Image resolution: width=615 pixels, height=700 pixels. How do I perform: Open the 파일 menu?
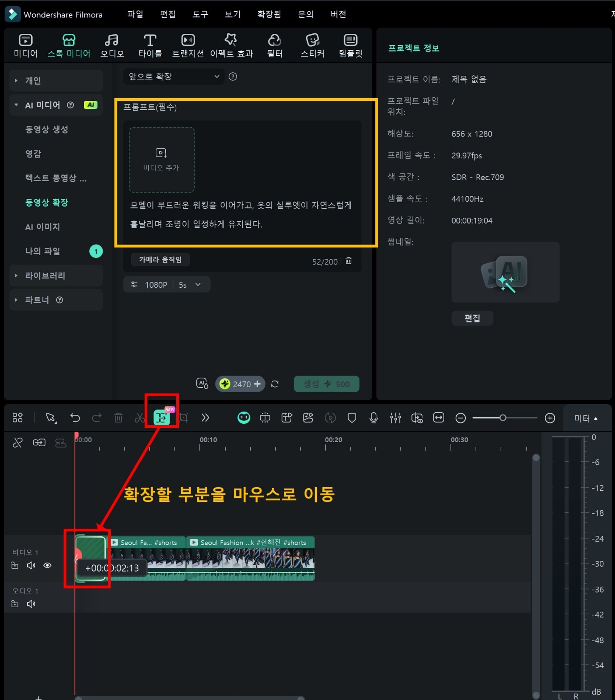click(135, 14)
